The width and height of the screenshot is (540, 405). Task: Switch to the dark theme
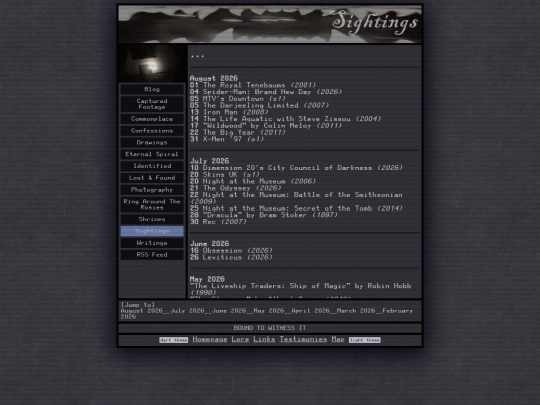[174, 340]
